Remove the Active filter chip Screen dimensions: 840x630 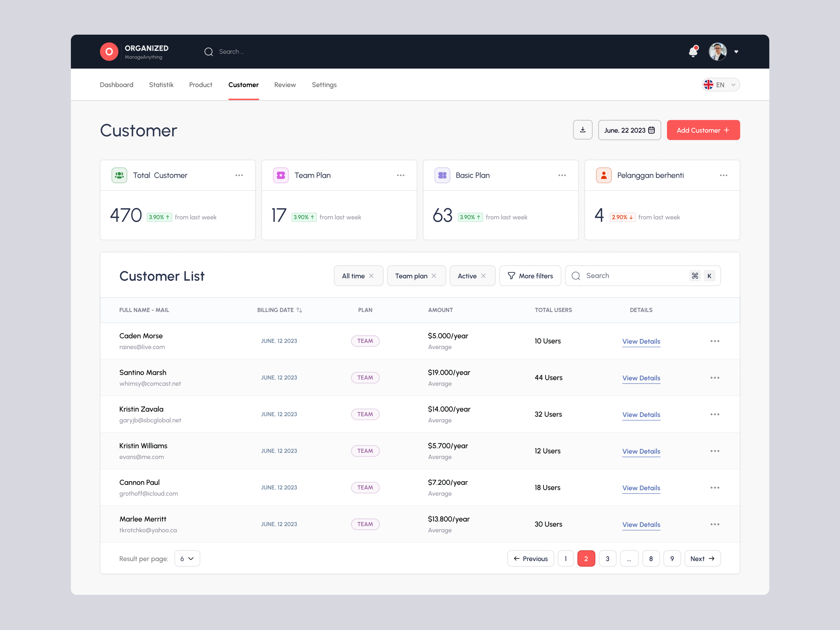484,276
